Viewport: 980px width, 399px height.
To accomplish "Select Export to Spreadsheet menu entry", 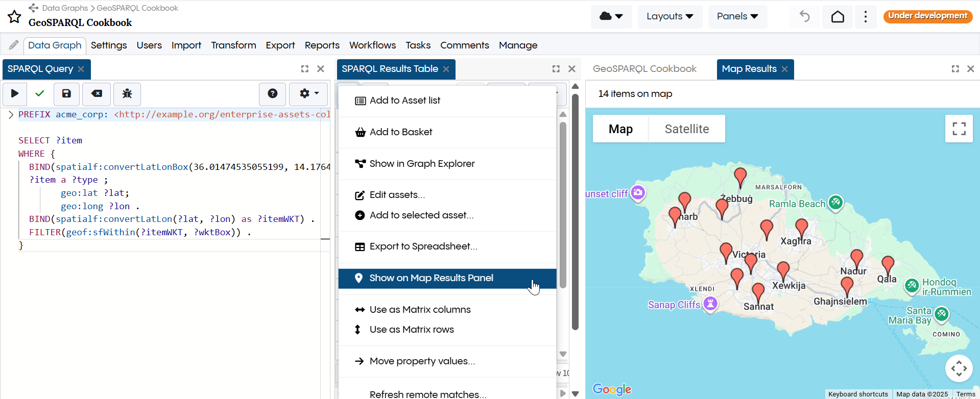I will click(x=423, y=246).
